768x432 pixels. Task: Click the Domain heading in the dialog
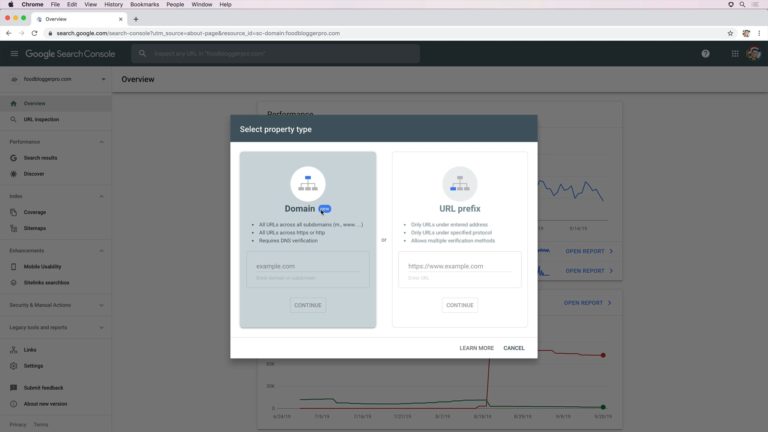[300, 209]
